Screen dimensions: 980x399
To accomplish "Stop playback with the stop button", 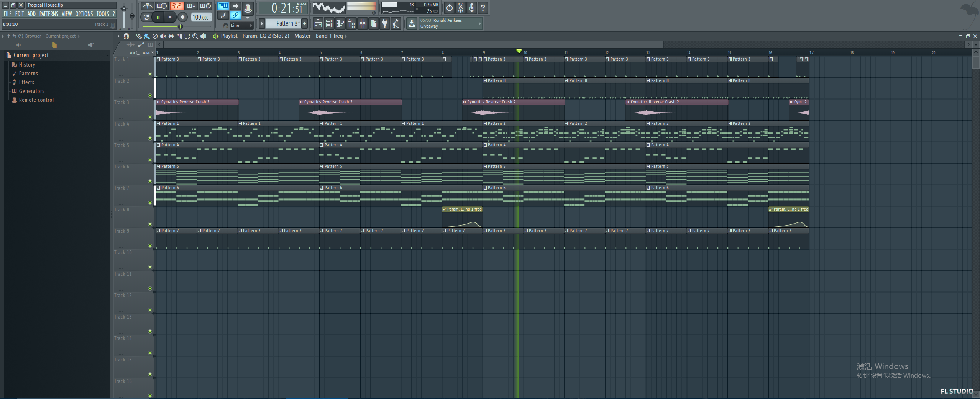I will 170,17.
